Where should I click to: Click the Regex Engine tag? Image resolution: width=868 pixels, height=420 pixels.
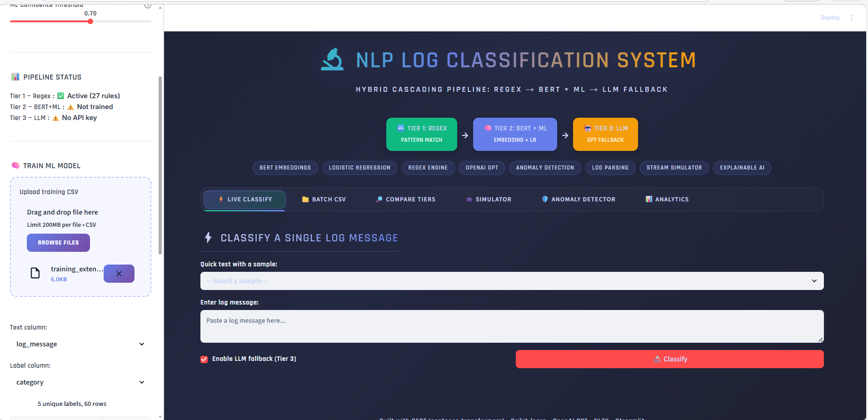click(x=428, y=168)
